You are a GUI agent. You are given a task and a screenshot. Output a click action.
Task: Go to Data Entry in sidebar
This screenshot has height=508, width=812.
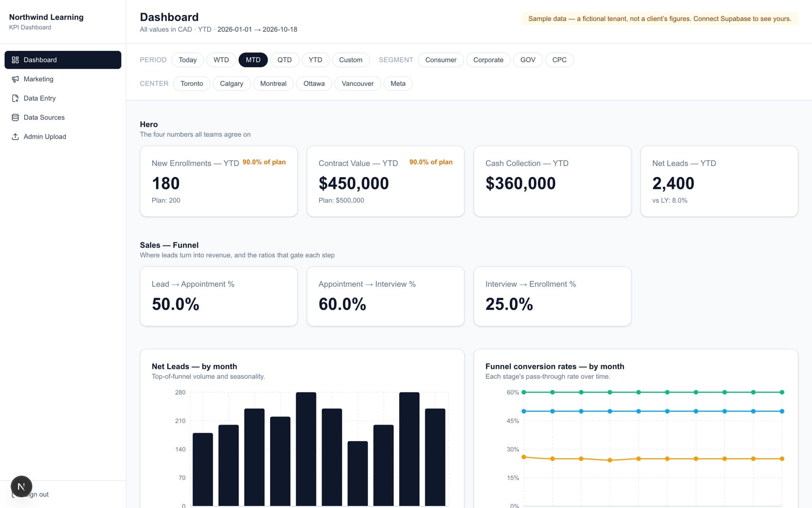[x=63, y=98]
